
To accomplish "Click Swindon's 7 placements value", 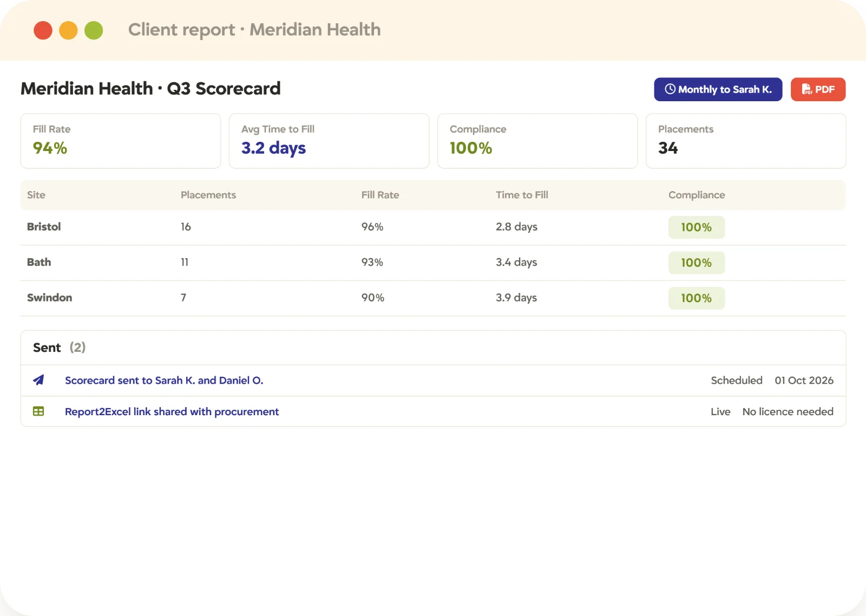I will pyautogui.click(x=183, y=298).
